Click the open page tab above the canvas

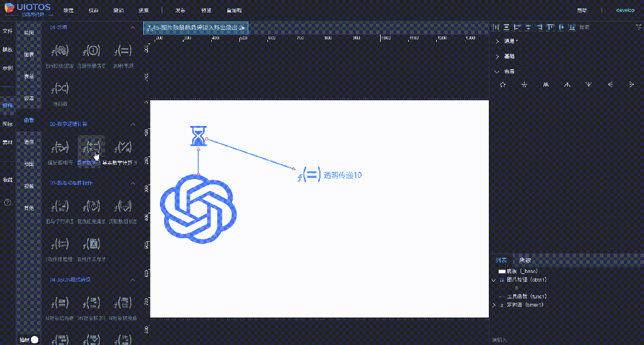[196, 28]
